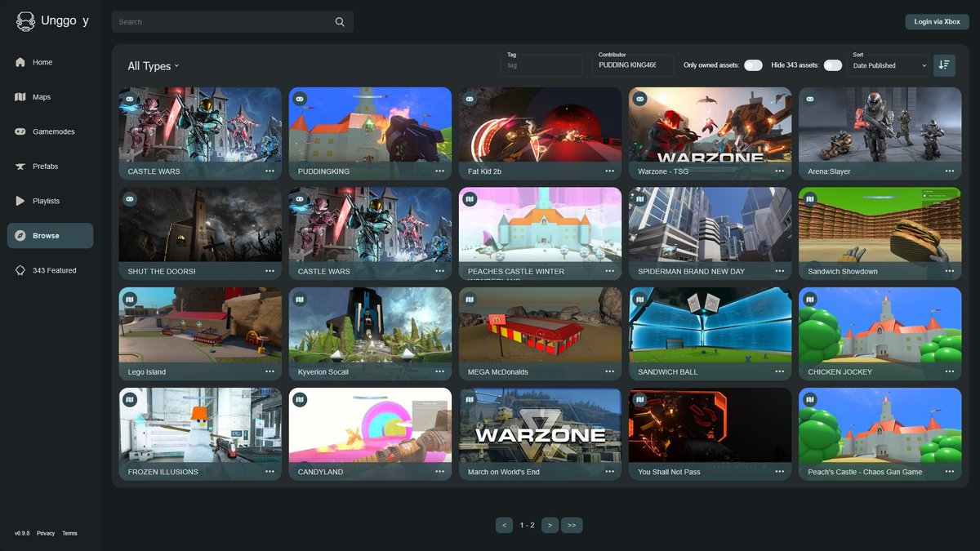Go to next page with > button
Image resolution: width=980 pixels, height=551 pixels.
tap(550, 525)
